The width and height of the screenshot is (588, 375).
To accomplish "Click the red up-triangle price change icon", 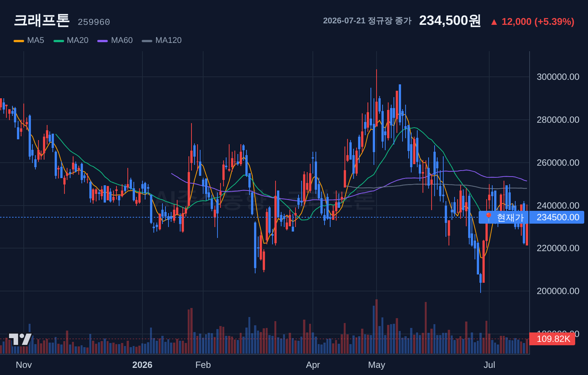I will [494, 22].
